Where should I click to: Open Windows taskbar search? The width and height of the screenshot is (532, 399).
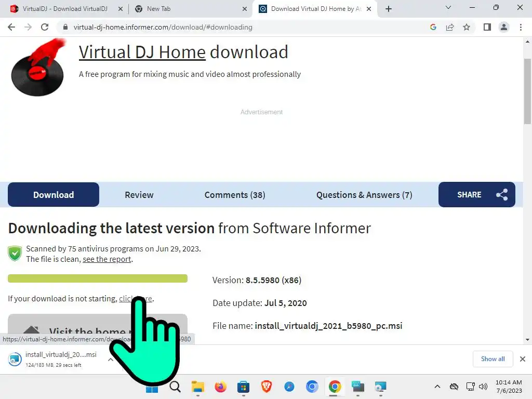175,387
